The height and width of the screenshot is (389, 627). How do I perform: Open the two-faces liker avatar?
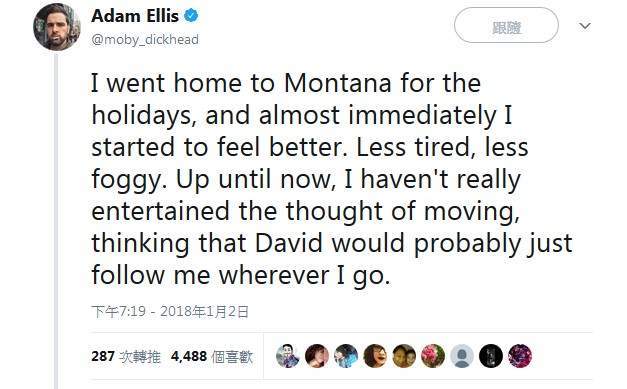point(404,356)
